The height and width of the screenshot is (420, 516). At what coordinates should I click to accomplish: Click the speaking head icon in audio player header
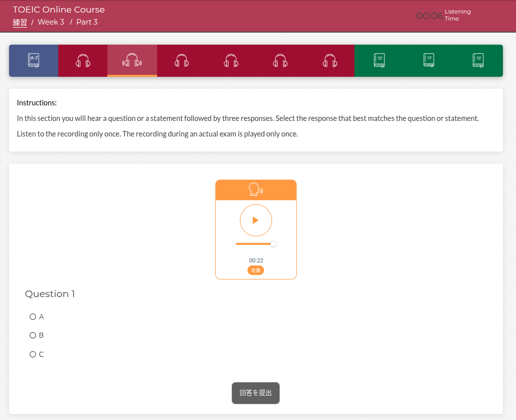point(255,190)
